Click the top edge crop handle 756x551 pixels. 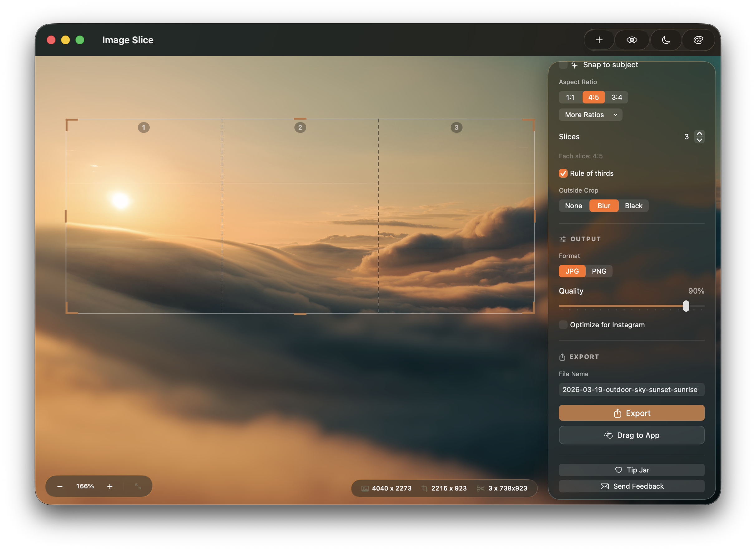click(300, 119)
